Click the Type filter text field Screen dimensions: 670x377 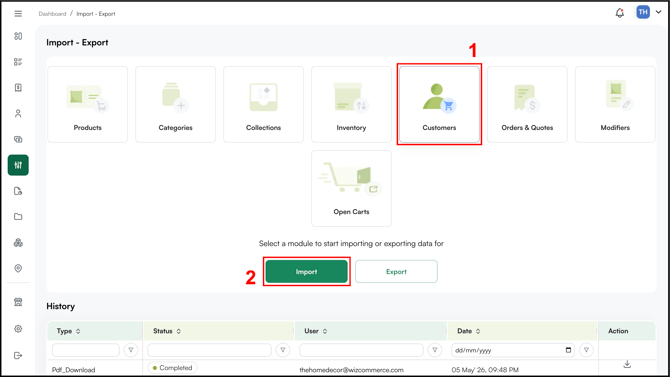86,350
